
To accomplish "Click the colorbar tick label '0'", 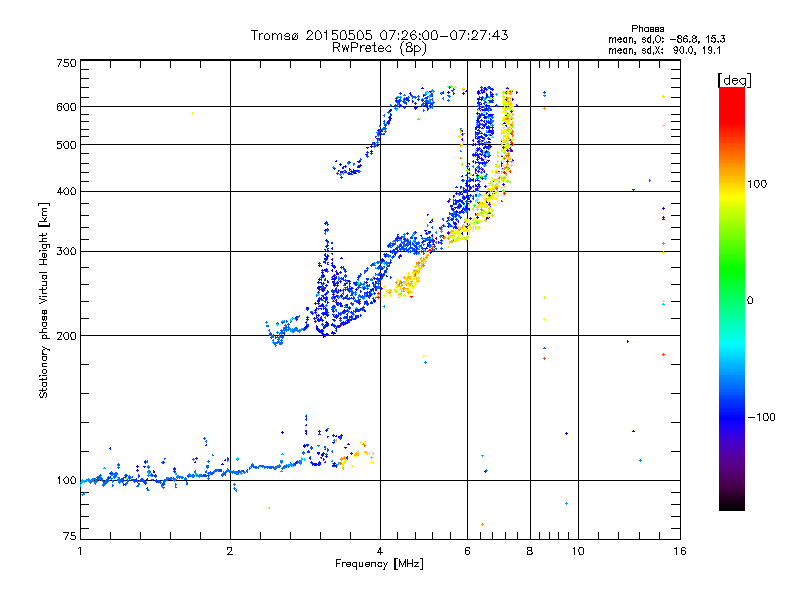I will click(750, 301).
